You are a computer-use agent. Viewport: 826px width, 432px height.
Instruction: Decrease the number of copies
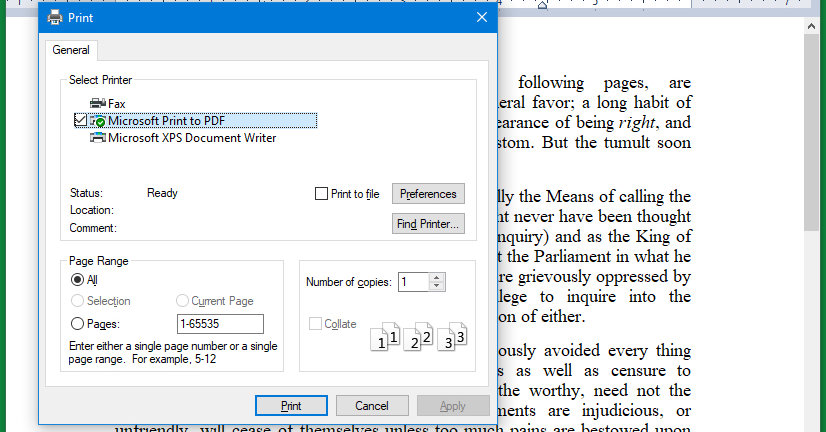436,286
